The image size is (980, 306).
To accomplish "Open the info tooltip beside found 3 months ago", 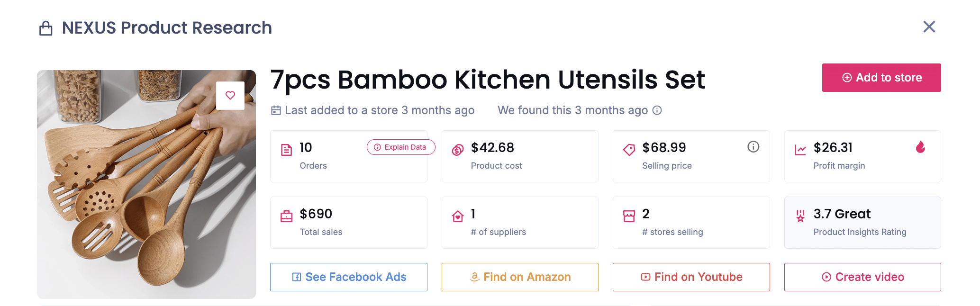I will [x=657, y=110].
